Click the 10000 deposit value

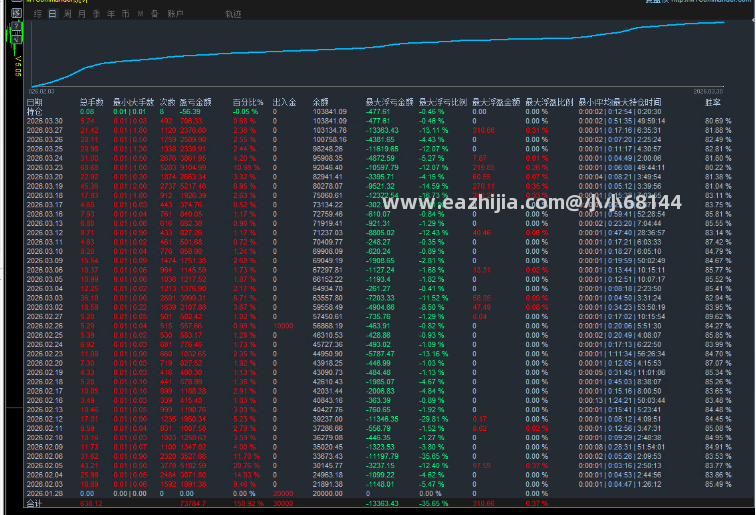(283, 326)
